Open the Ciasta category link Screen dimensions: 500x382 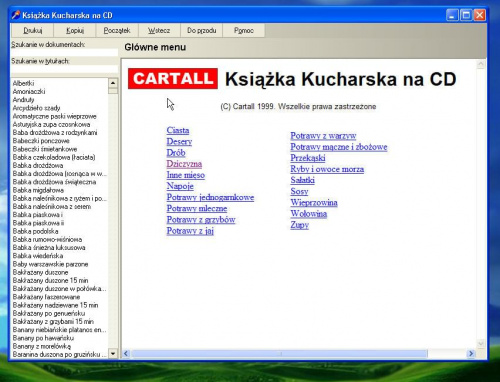[x=178, y=130]
